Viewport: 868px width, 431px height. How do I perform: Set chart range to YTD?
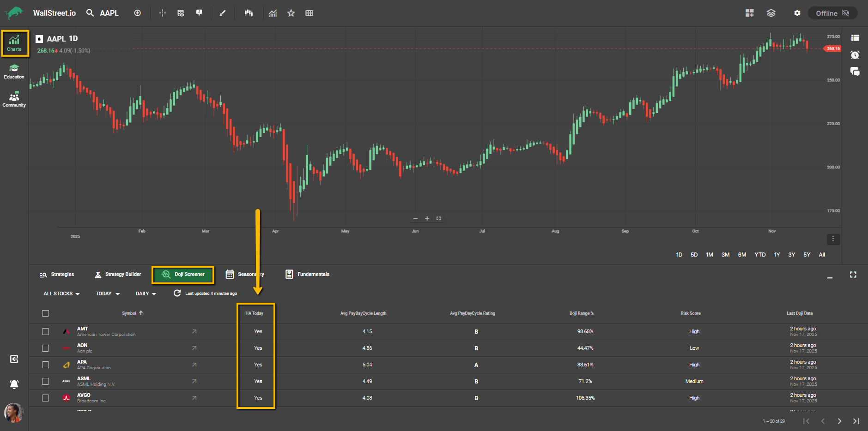pyautogui.click(x=760, y=255)
